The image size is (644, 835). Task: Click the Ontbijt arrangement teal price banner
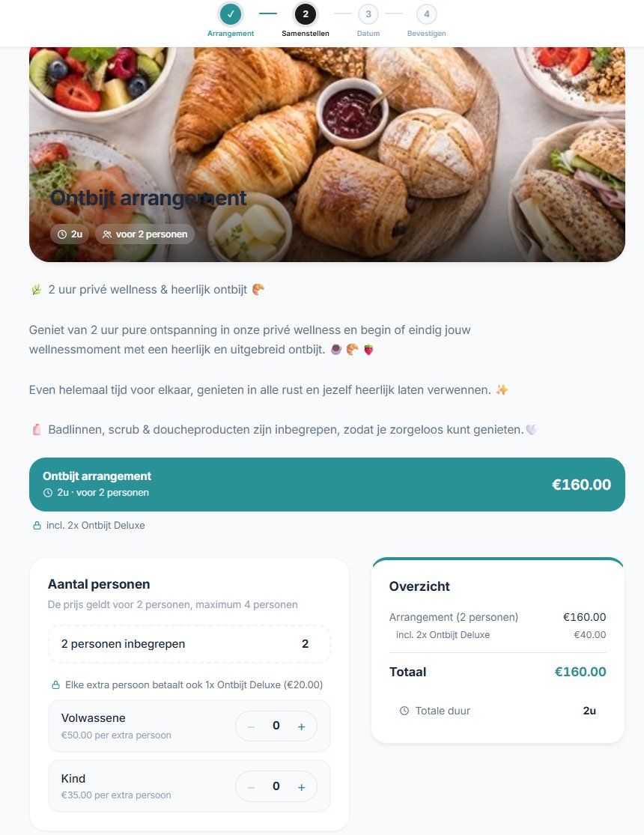tap(327, 485)
